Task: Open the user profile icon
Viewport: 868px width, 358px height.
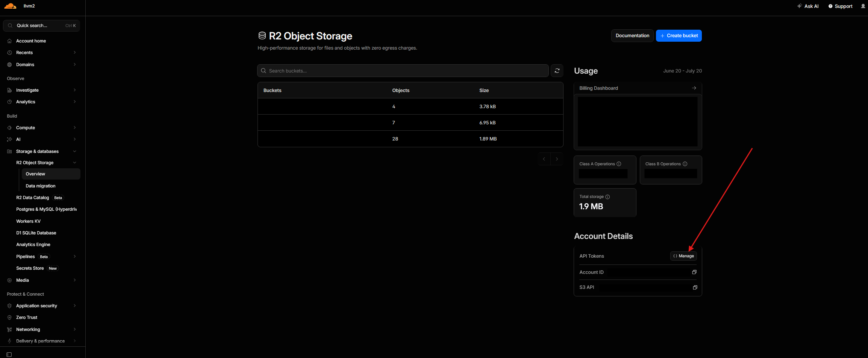Action: [863, 6]
